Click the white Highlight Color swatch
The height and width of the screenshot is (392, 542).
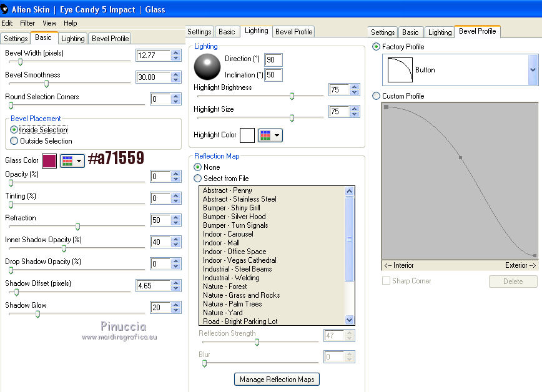(x=247, y=135)
